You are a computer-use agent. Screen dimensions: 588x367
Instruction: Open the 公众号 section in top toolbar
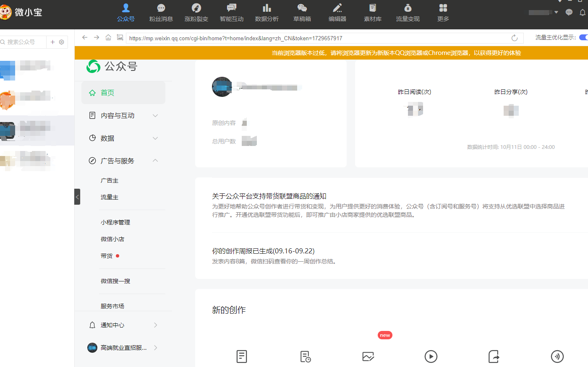(125, 13)
